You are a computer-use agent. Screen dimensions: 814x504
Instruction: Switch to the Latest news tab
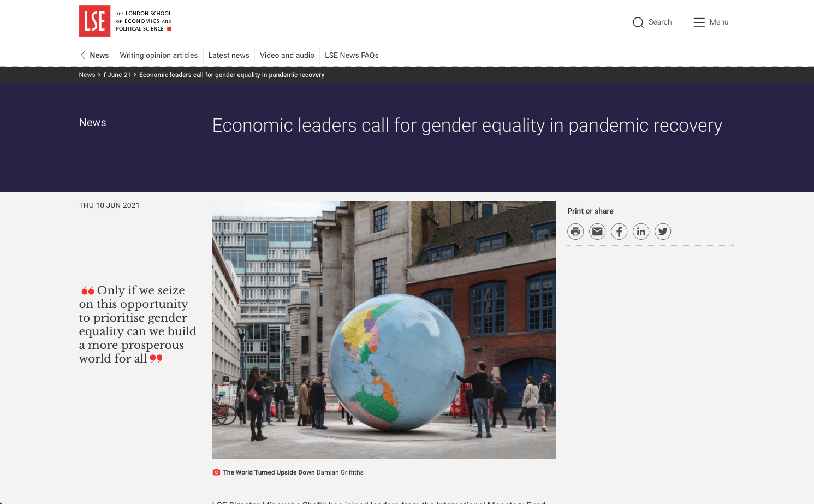tap(229, 55)
